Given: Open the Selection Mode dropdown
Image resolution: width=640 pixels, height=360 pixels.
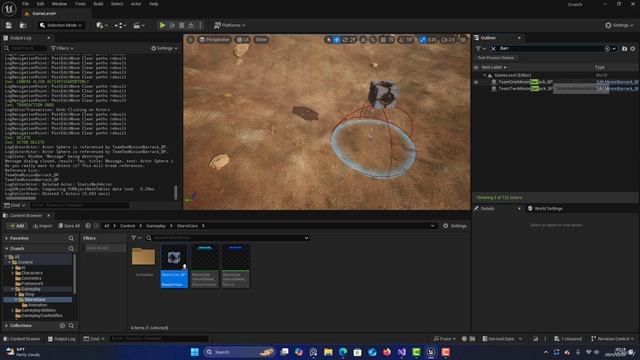Looking at the screenshot, I should (x=61, y=25).
